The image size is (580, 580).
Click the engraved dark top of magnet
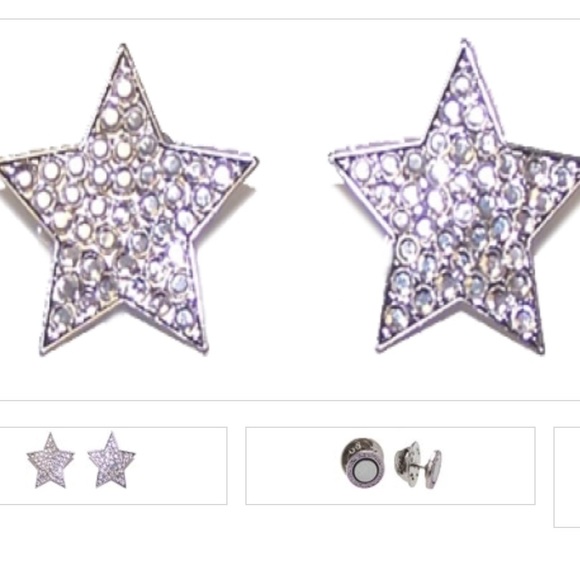pos(357,446)
